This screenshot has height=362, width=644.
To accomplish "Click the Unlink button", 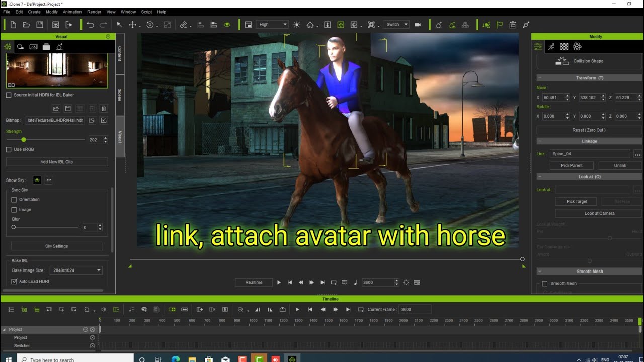I will 620,165.
